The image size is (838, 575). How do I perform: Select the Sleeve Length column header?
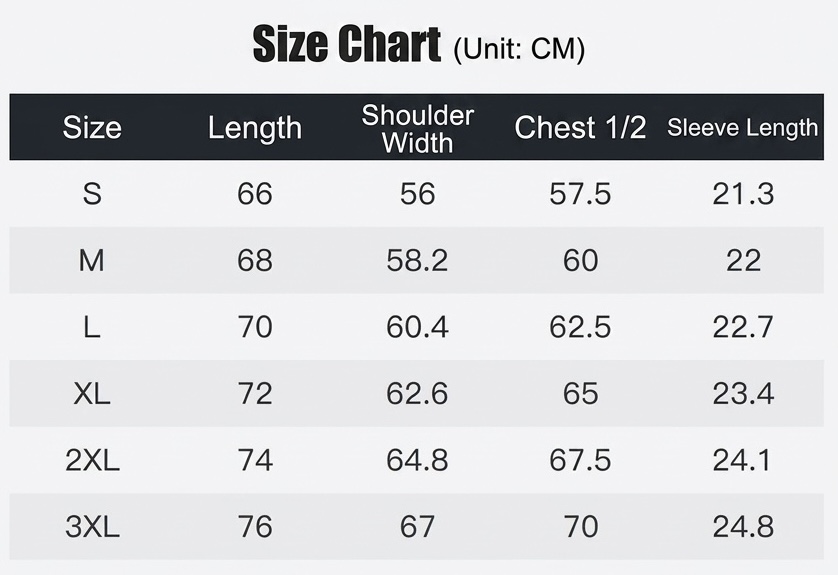[x=742, y=128]
